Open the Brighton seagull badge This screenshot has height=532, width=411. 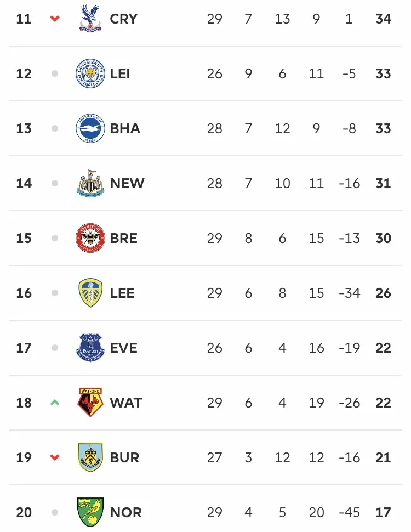coord(90,128)
